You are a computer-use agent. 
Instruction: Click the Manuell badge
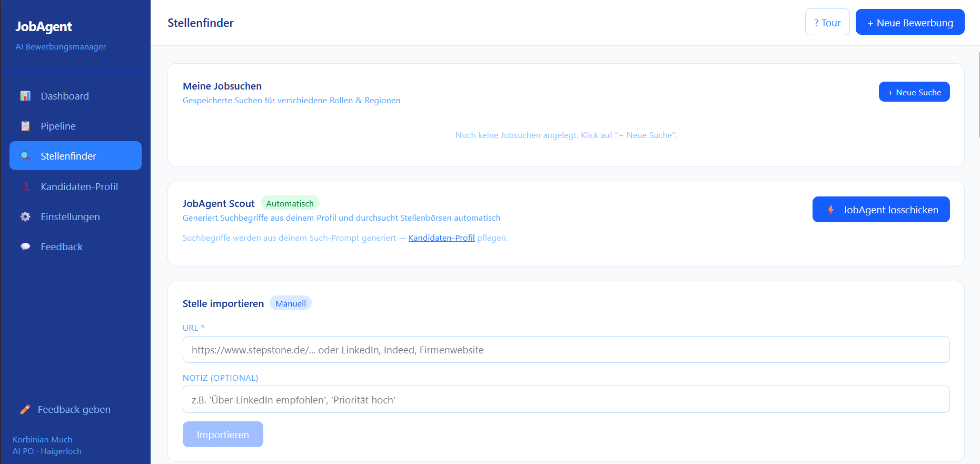click(291, 303)
